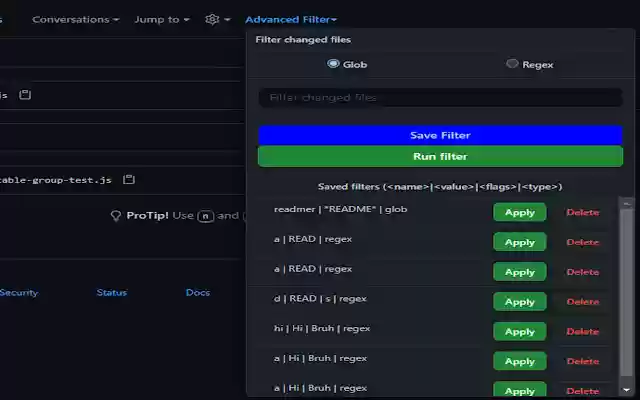Delete the second 'a | READ | regex' filter
Viewport: 640px width, 400px height.
point(583,272)
